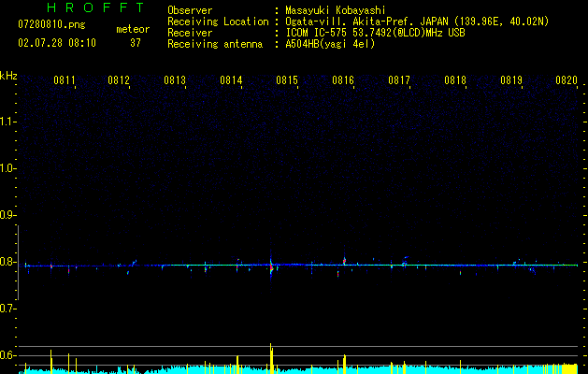Click the 0812 time marker

point(119,80)
